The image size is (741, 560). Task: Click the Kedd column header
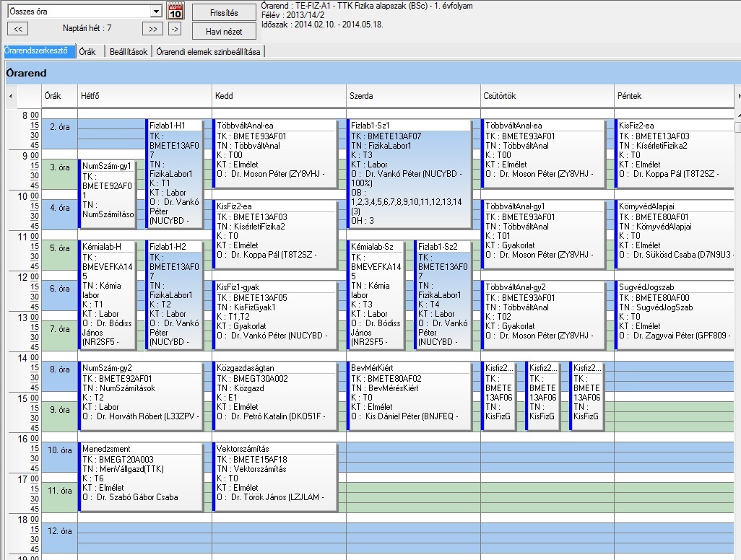tap(279, 96)
